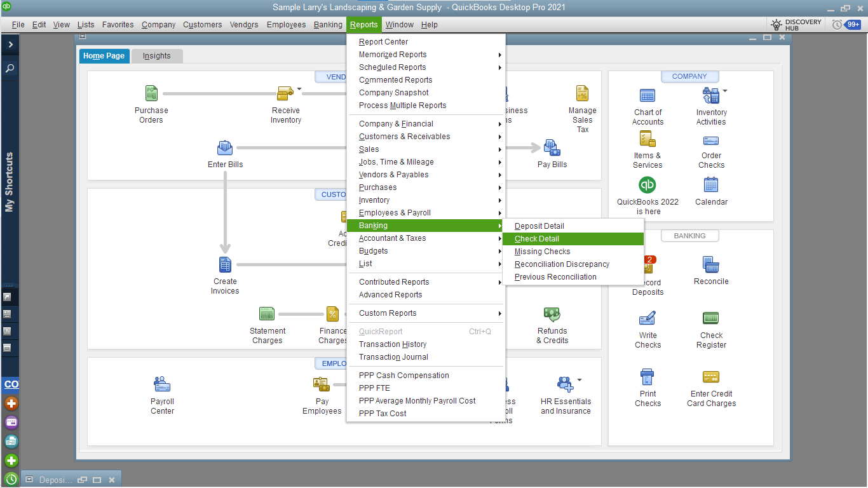Open Enter Credit Card Charges icon
This screenshot has width=868, height=488.
[711, 377]
